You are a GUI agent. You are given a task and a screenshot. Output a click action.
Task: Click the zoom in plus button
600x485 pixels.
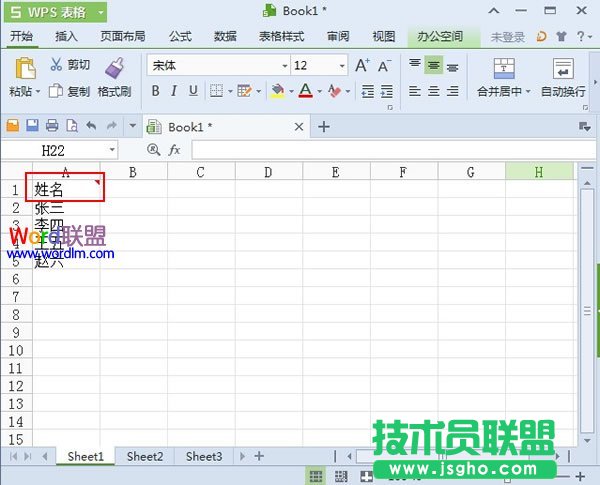[x=580, y=476]
